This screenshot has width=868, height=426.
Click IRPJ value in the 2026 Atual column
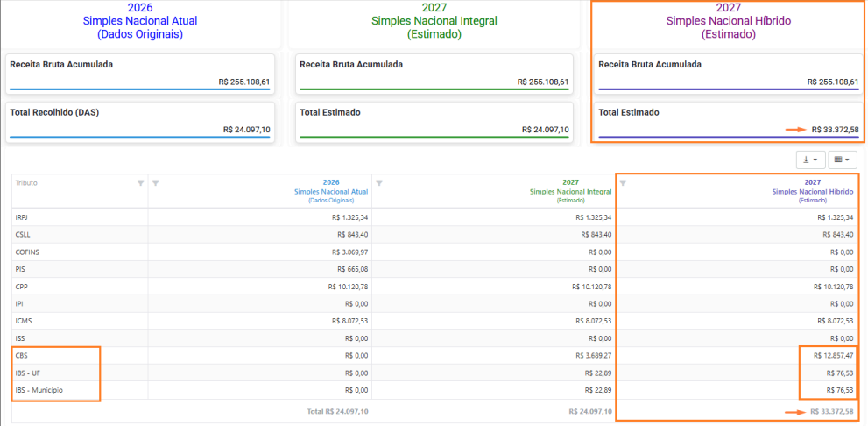[349, 217]
